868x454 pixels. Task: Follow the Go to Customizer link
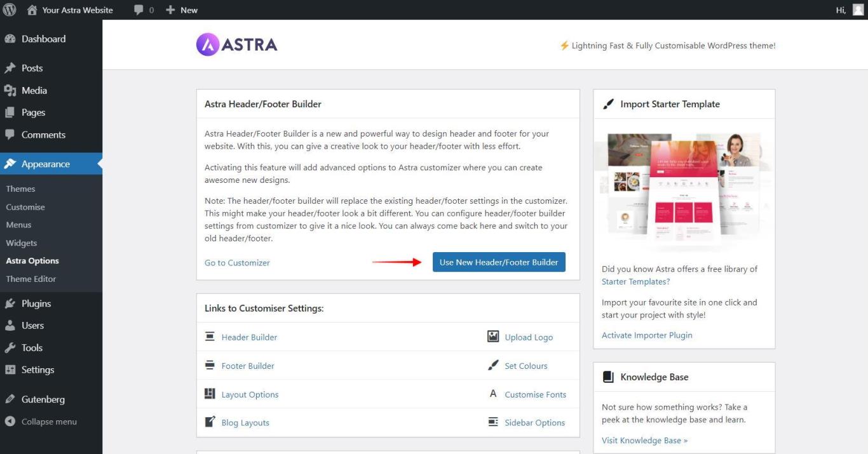237,263
